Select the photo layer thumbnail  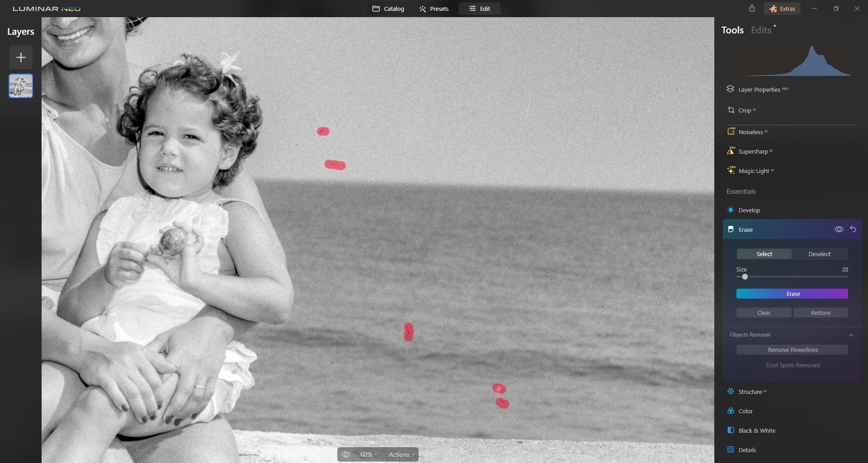(x=21, y=86)
